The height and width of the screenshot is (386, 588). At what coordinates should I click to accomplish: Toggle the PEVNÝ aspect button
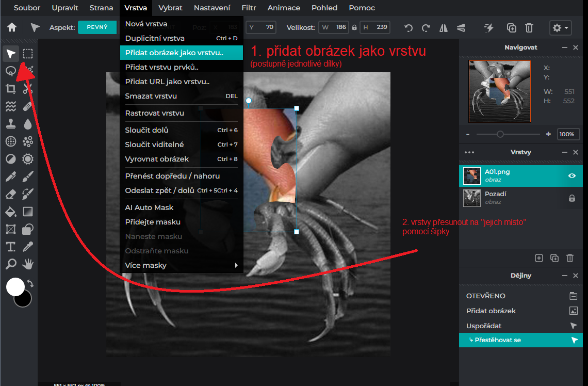pyautogui.click(x=97, y=27)
